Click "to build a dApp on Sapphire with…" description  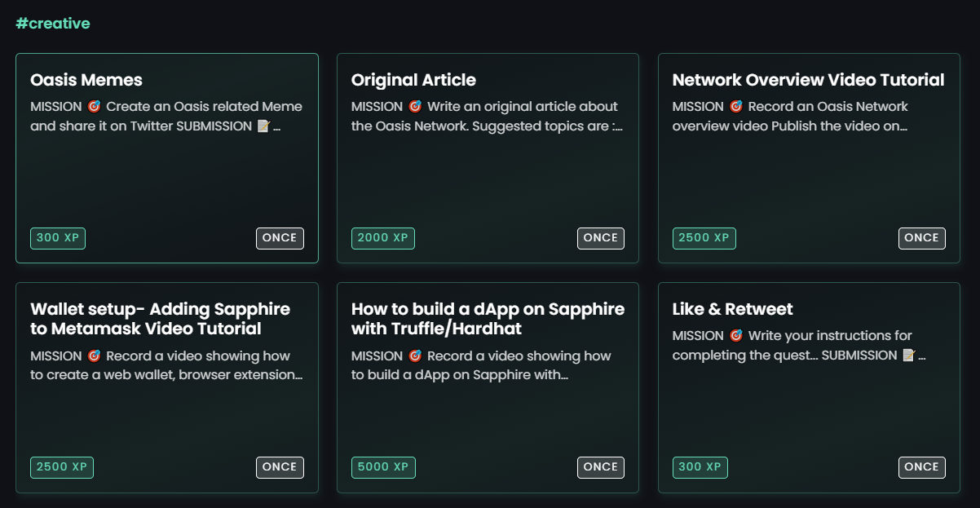pos(460,375)
